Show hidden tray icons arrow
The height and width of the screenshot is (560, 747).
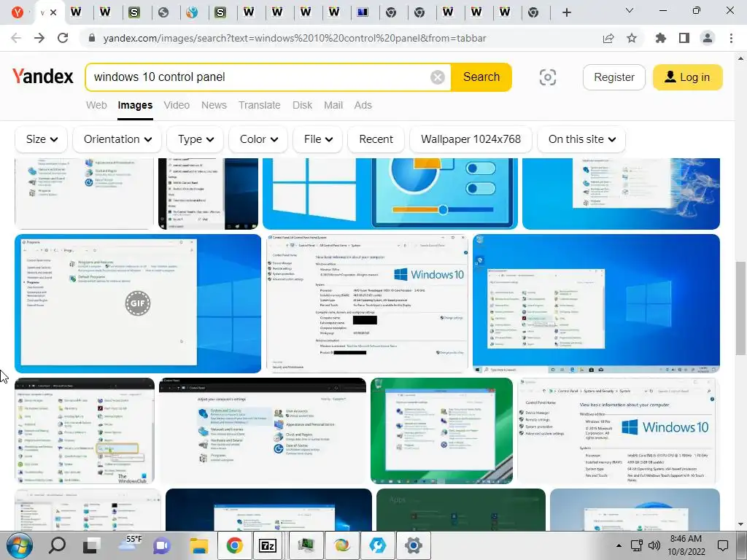point(619,545)
